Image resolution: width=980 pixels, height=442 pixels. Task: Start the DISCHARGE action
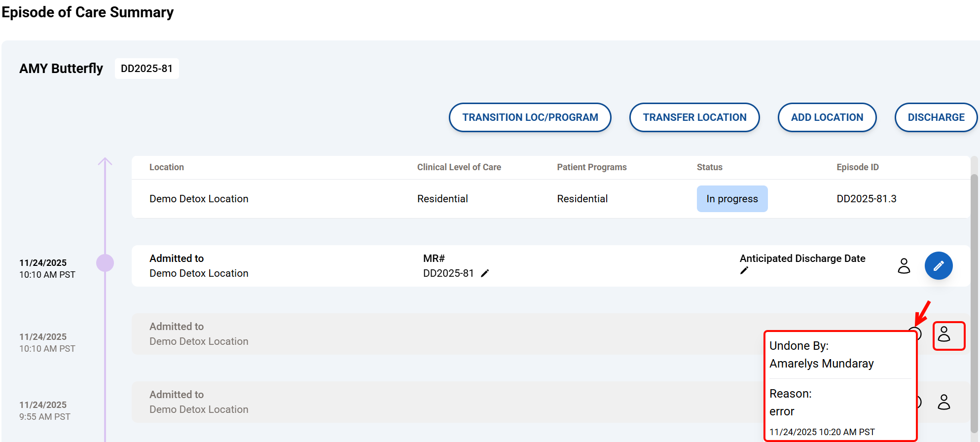(x=936, y=117)
